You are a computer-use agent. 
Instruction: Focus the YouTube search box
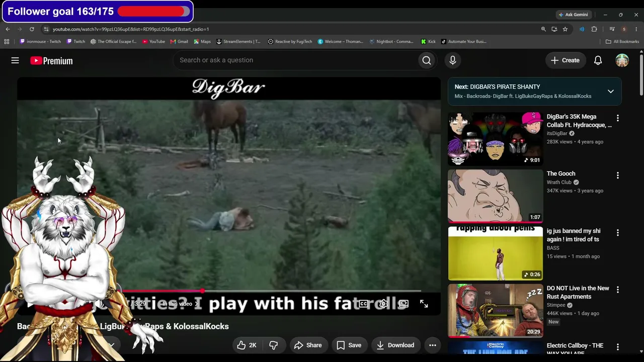point(296,60)
